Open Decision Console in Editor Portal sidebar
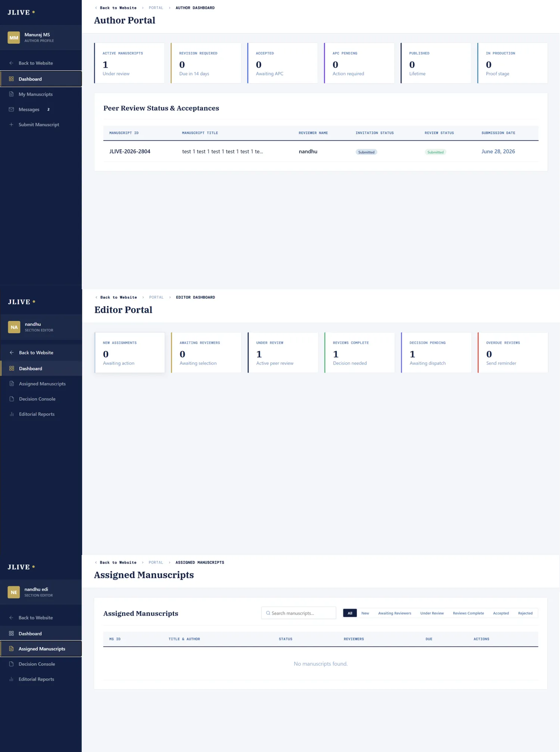Screen dimensions: 560x752 tap(41, 399)
